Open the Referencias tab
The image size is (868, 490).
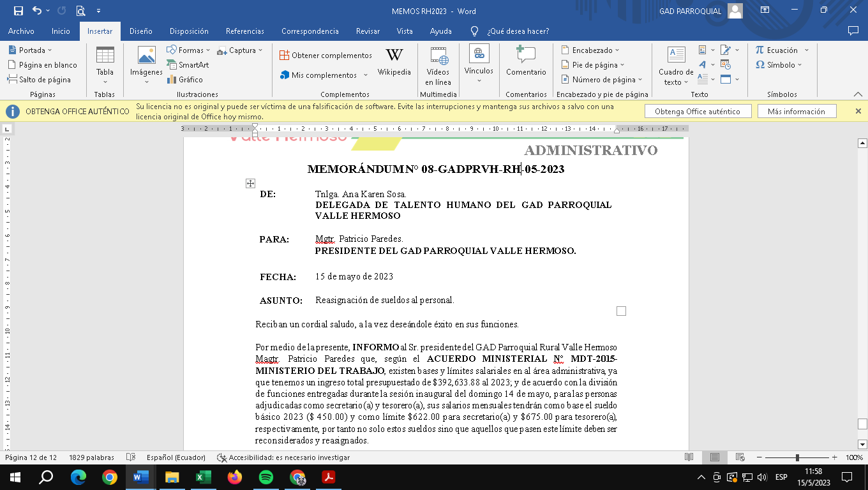point(244,31)
